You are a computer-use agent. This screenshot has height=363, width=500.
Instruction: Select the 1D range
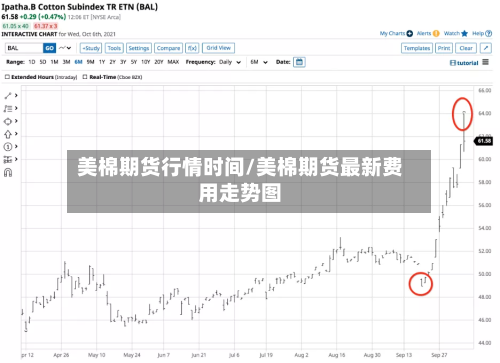point(32,62)
